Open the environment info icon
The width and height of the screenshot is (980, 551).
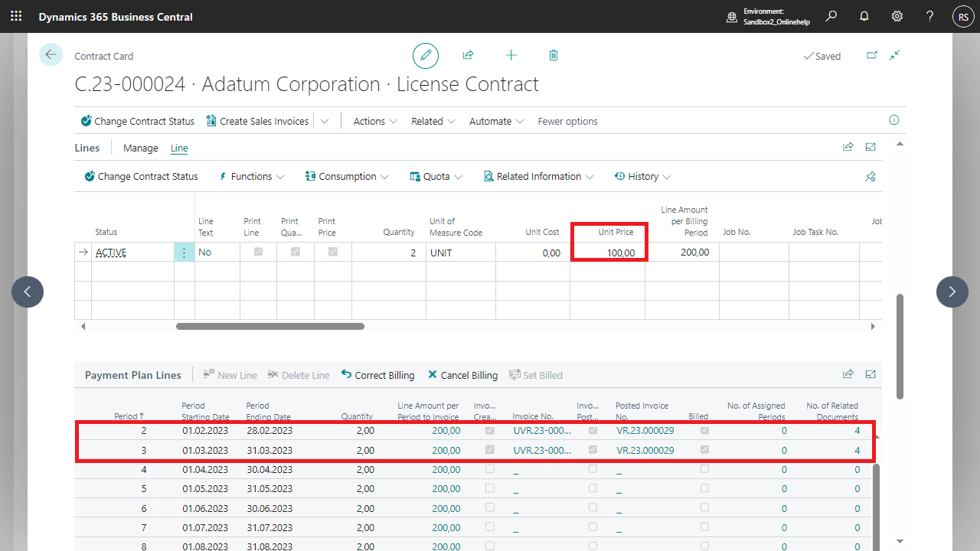click(732, 17)
